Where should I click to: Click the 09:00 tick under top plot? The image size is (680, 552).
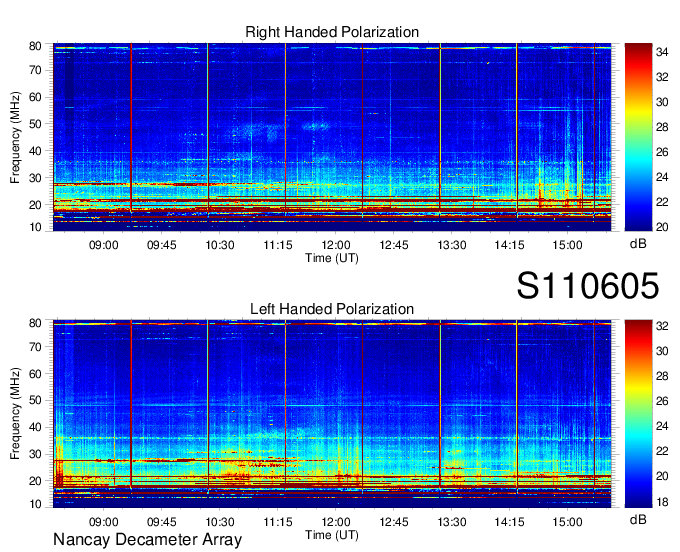[104, 245]
